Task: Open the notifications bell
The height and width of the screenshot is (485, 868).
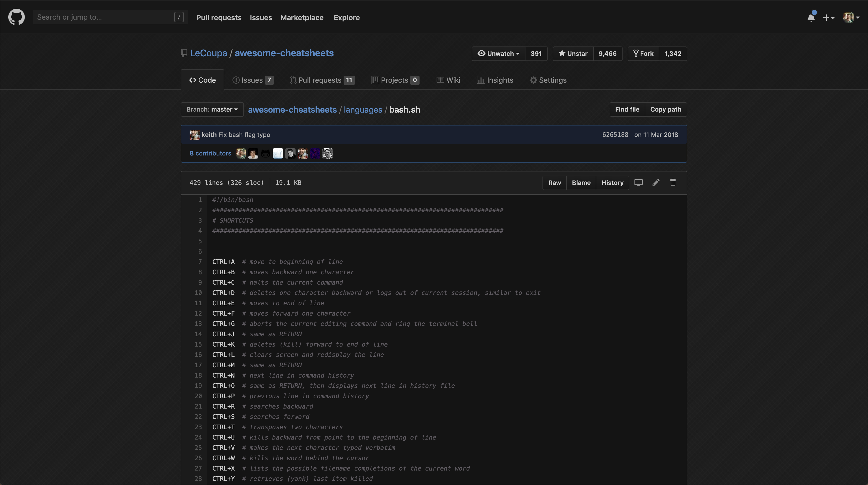Action: [x=811, y=18]
